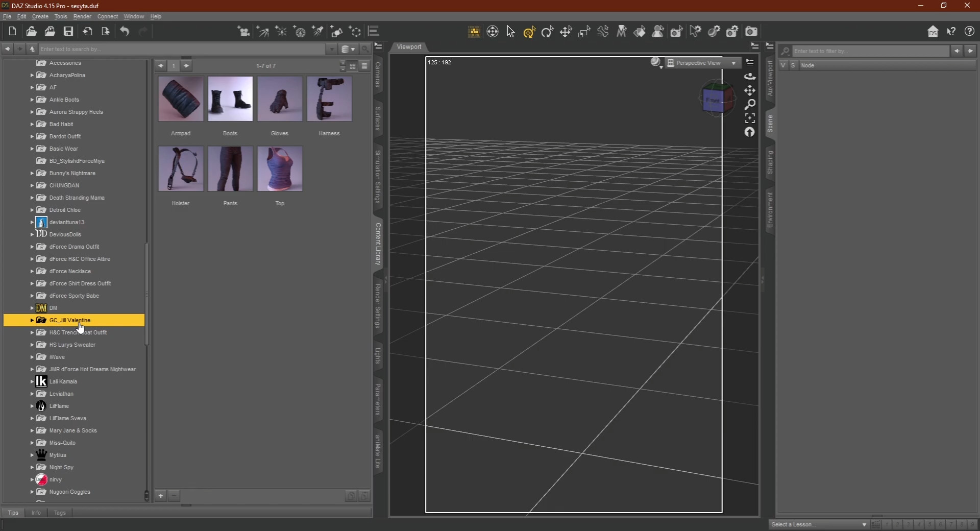
Task: Open the content database filter dropdown
Action: tap(349, 49)
